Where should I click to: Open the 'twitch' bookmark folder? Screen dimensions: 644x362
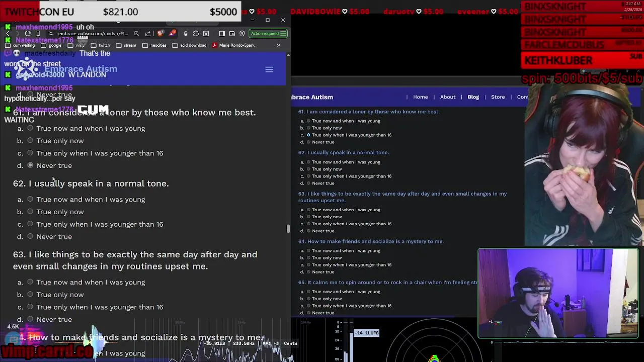pyautogui.click(x=101, y=45)
